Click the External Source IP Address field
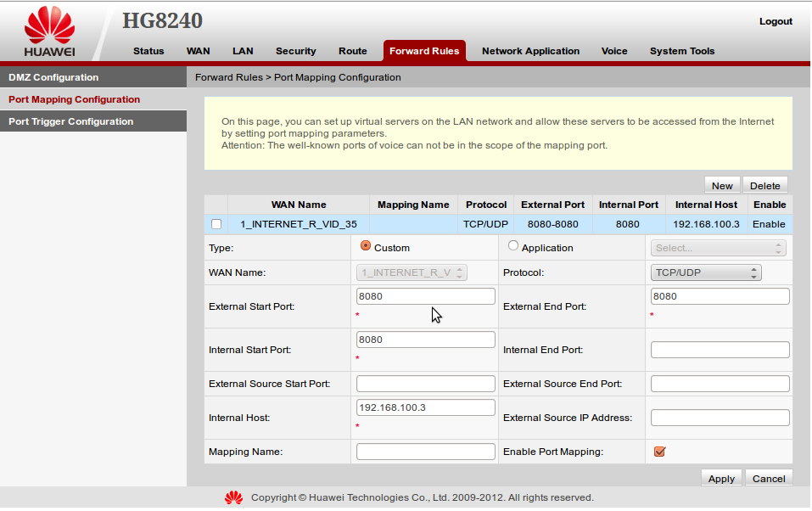Viewport: 812px width, 511px height. point(720,418)
